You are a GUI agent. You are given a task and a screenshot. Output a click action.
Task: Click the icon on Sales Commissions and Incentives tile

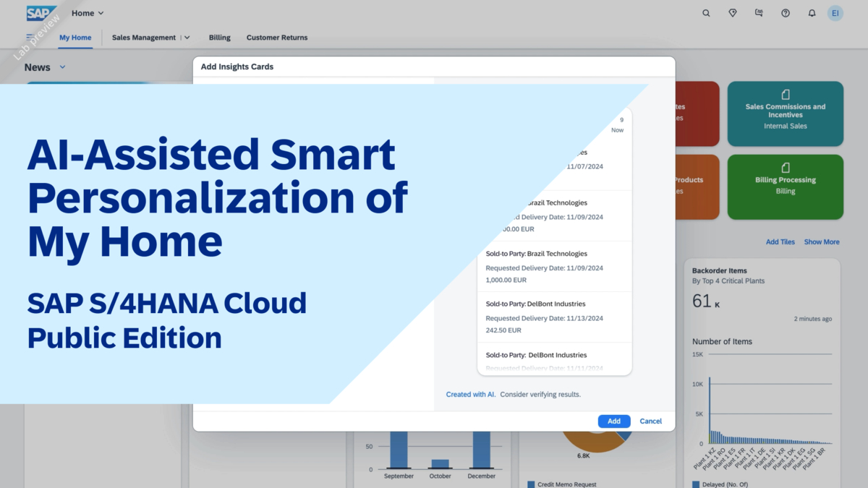coord(785,96)
